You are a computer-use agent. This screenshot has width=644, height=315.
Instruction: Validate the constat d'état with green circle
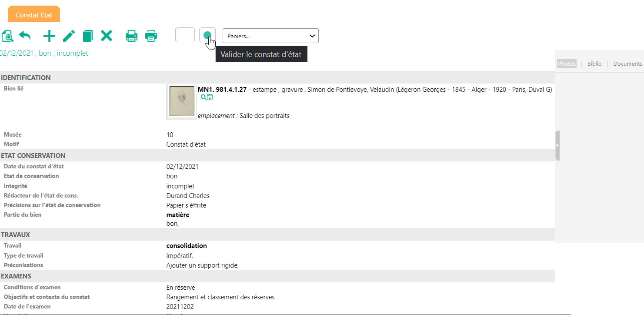point(207,35)
